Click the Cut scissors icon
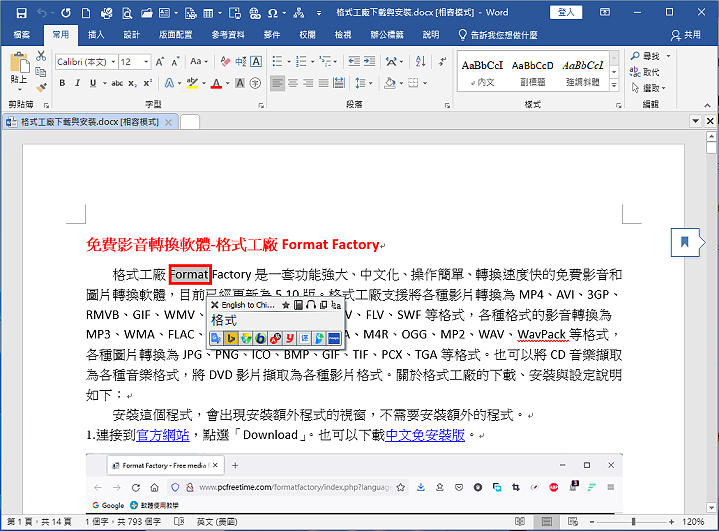719x531 pixels. (x=41, y=56)
